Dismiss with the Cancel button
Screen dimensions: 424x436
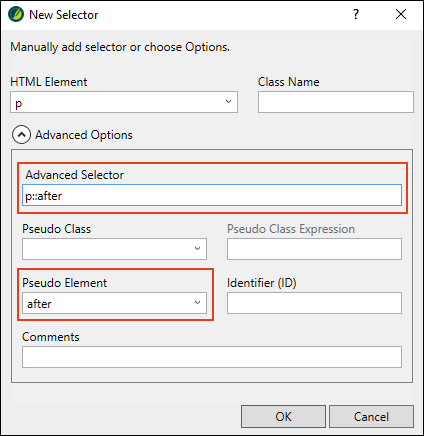click(371, 416)
